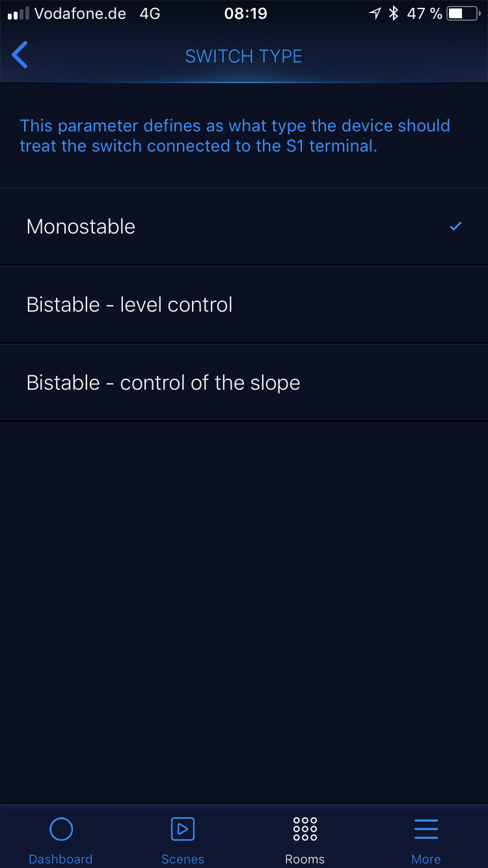The height and width of the screenshot is (868, 488).
Task: Choose Bistable - control of the slope
Action: coord(163,383)
